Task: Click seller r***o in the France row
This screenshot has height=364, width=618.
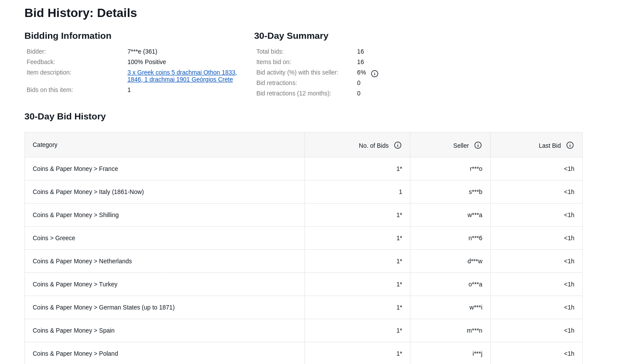Action: tap(476, 169)
